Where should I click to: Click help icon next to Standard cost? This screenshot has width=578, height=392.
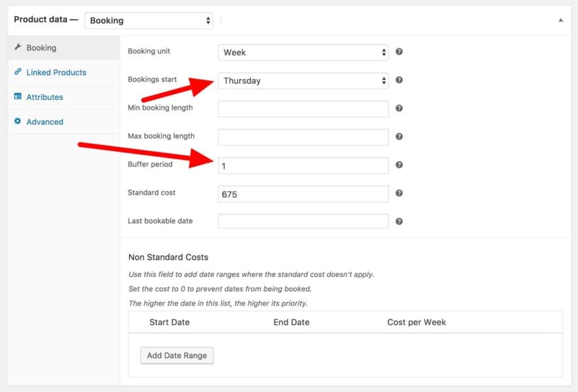tap(399, 193)
